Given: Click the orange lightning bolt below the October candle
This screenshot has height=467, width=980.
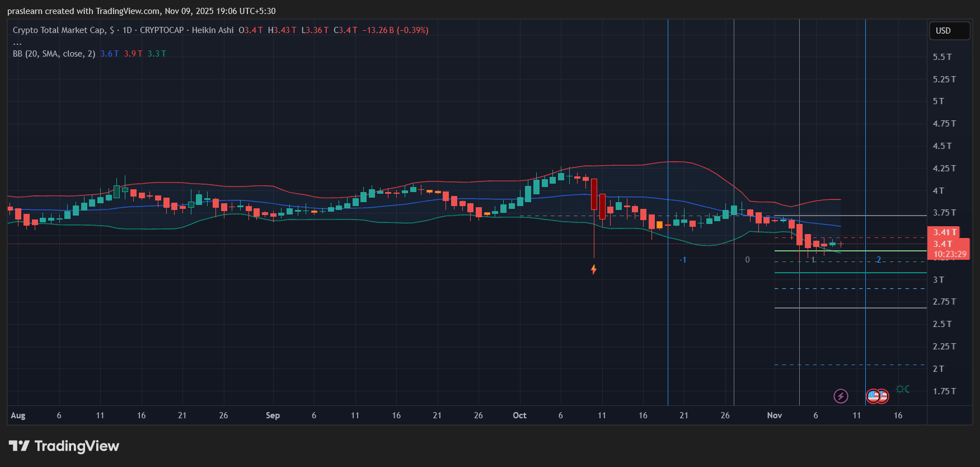Looking at the screenshot, I should 594,270.
